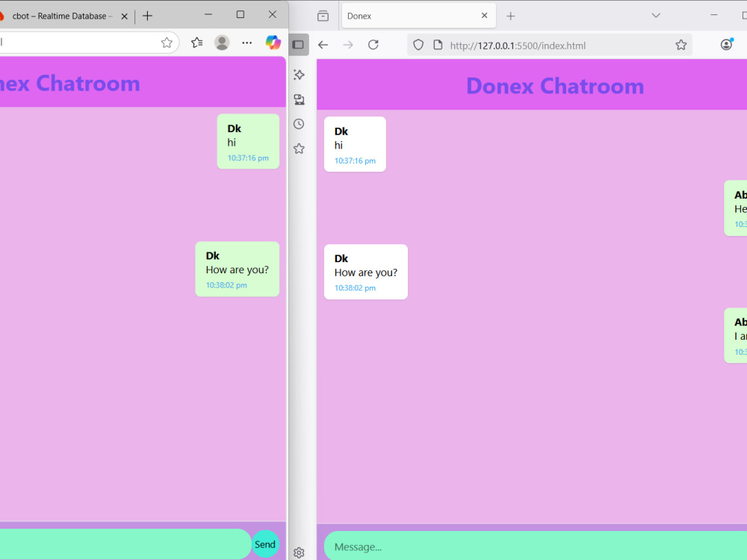The width and height of the screenshot is (747, 560).
Task: Click green 'hi' bubble in Edge window
Action: point(248,141)
